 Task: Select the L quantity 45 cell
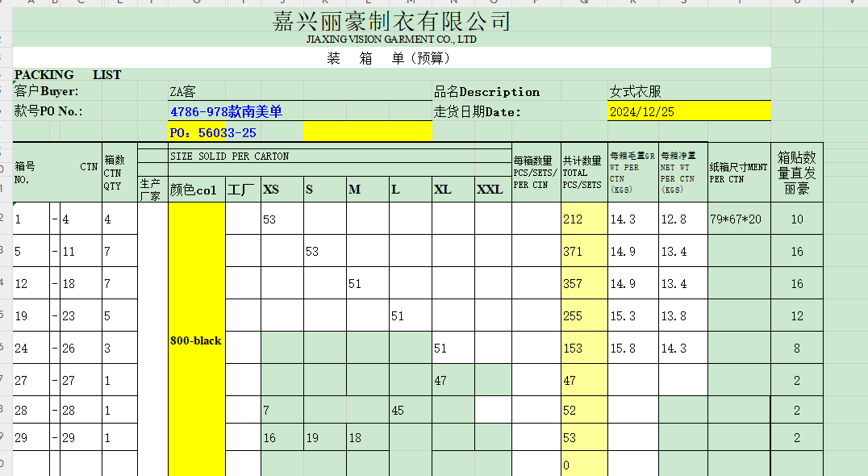(x=410, y=411)
